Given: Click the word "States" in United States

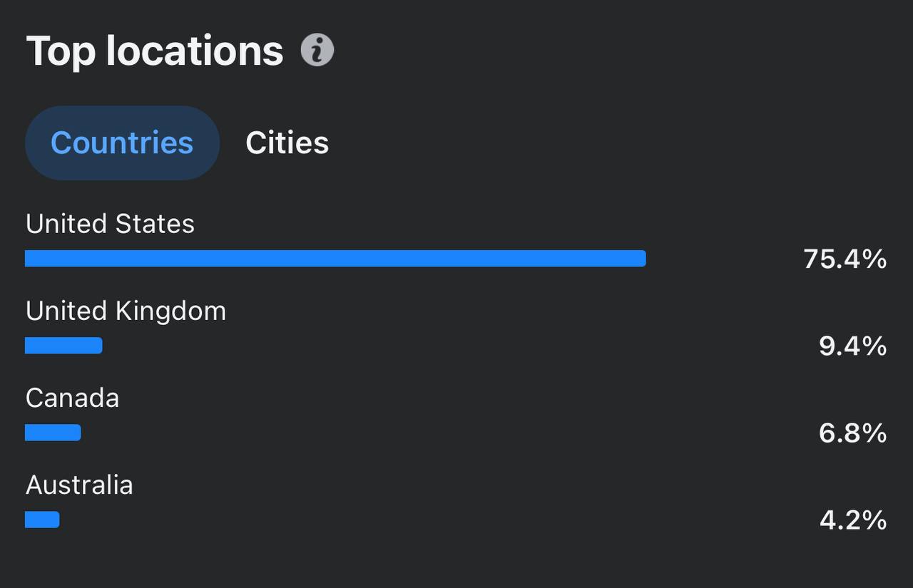Looking at the screenshot, I should [x=155, y=224].
